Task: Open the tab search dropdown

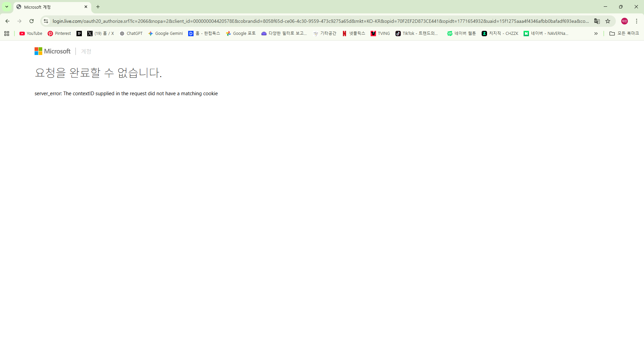Action: click(x=6, y=7)
